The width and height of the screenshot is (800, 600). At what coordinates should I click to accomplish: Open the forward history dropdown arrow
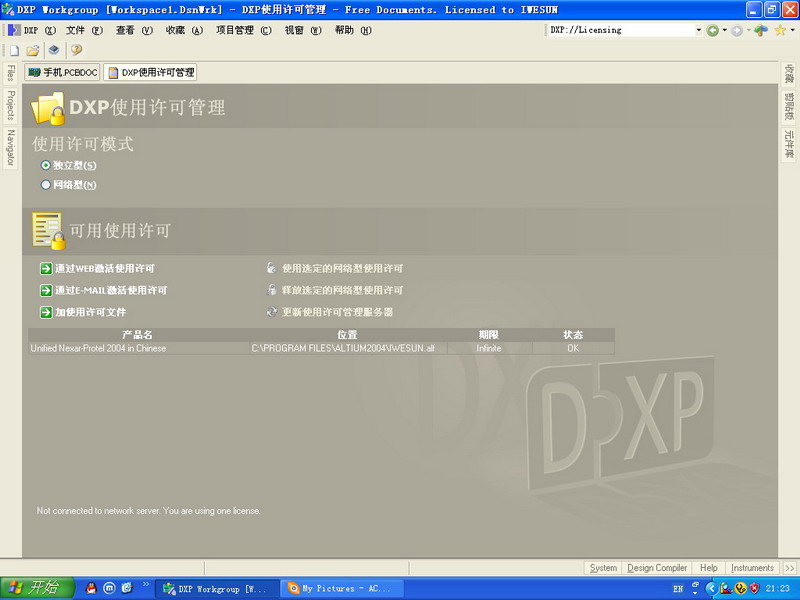coord(748,30)
